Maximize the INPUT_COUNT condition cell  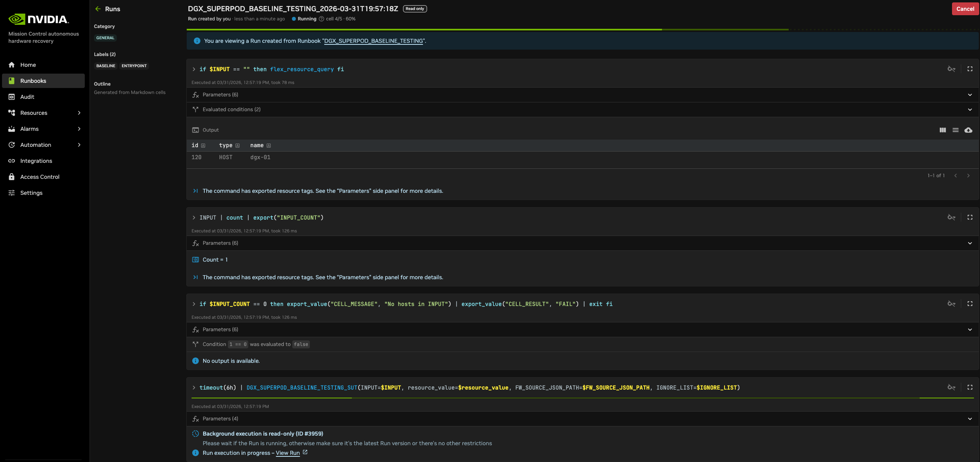pos(970,304)
